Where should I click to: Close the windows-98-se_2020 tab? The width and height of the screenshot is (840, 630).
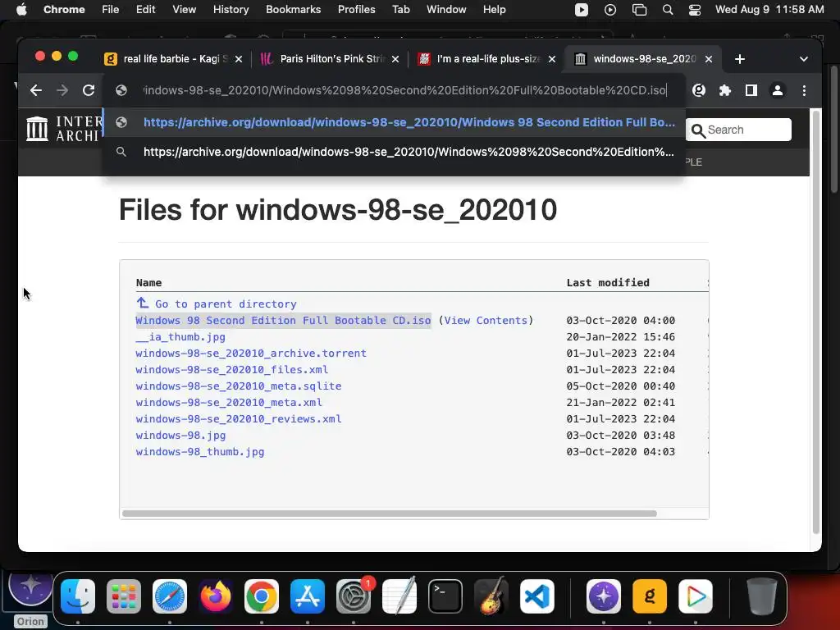[709, 59]
